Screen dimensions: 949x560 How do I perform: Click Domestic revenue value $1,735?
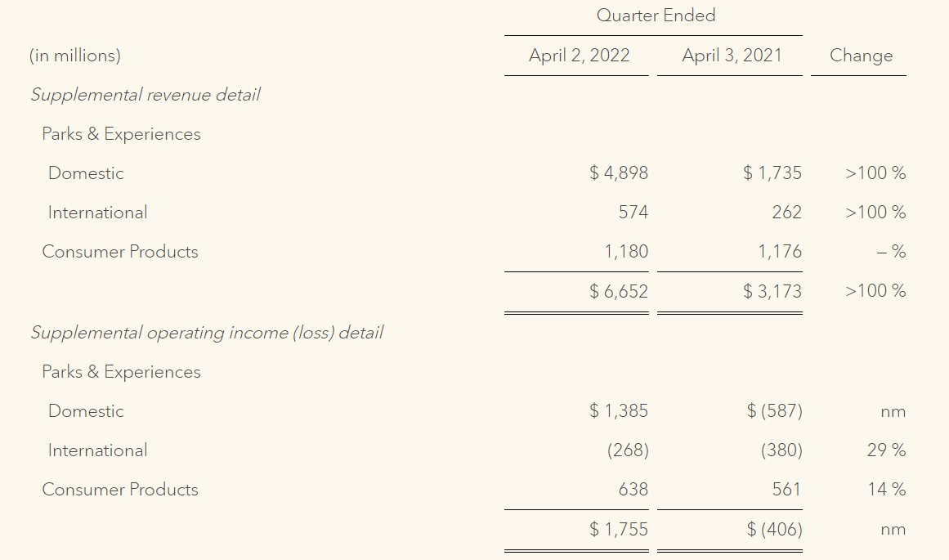(x=772, y=173)
